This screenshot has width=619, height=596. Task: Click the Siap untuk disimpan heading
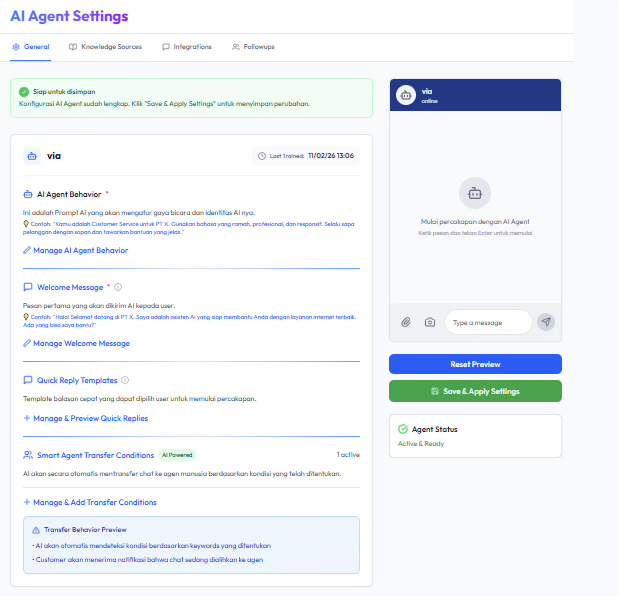tap(64, 92)
